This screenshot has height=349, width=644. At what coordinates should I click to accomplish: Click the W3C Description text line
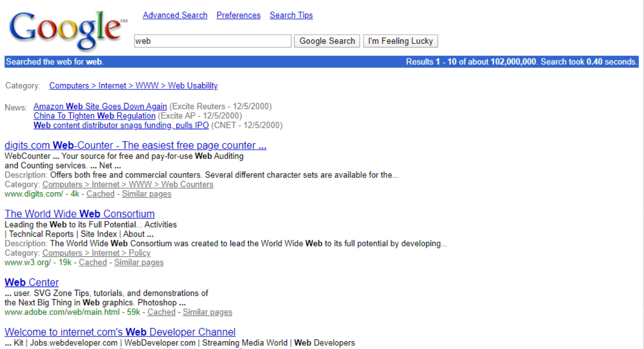coord(226,244)
